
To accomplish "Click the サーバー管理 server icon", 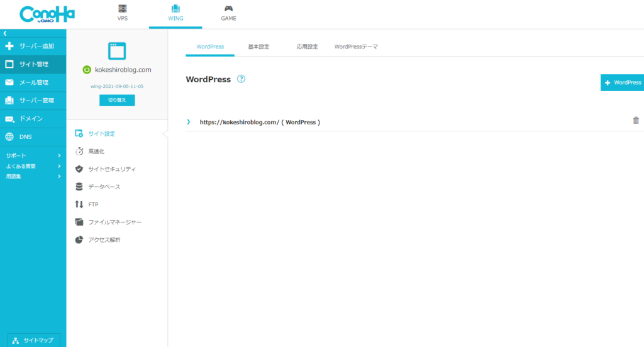I will 9,100.
